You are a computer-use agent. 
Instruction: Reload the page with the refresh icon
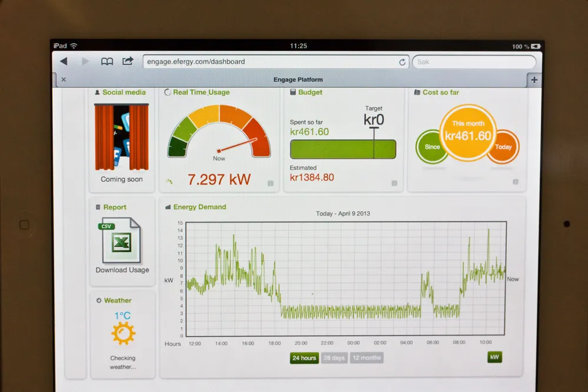402,62
